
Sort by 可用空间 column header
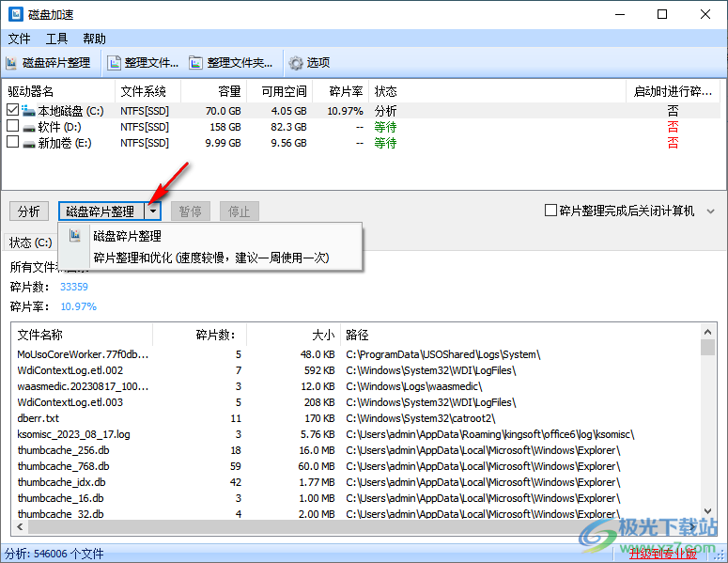pos(280,91)
